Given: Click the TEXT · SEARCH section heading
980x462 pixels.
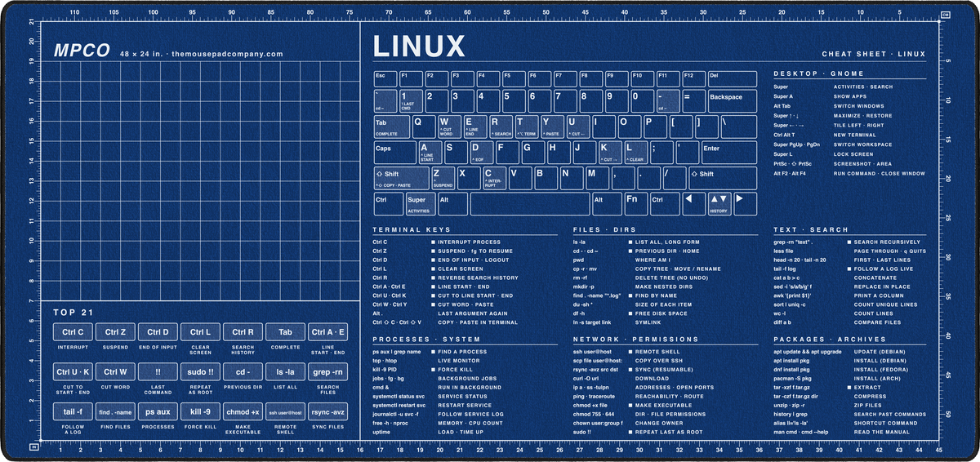Looking at the screenshot, I should [x=811, y=230].
